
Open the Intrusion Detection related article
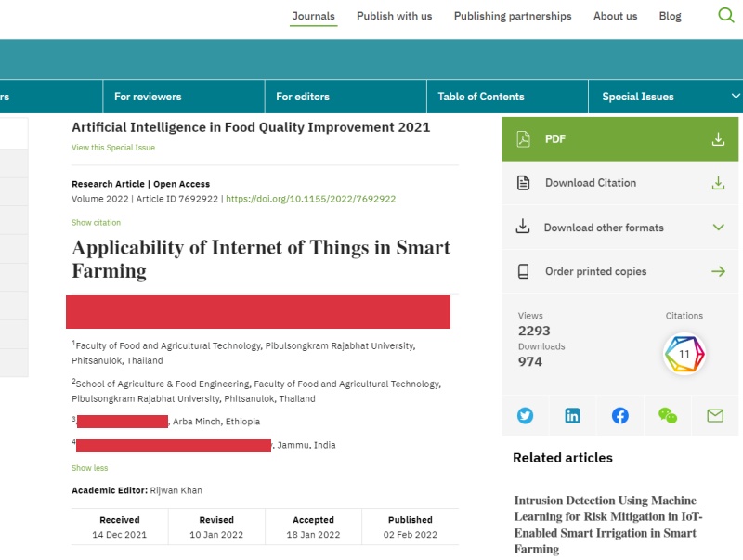point(619,525)
